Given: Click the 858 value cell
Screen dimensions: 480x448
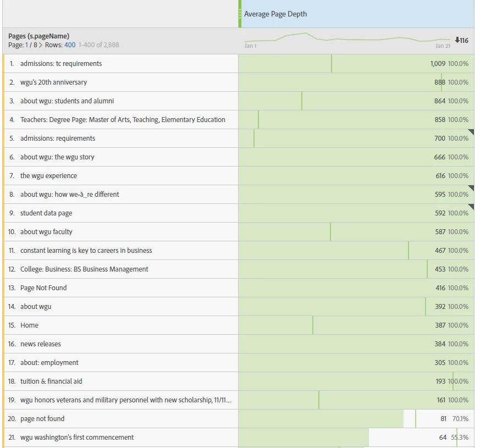Looking at the screenshot, I should 356,120.
